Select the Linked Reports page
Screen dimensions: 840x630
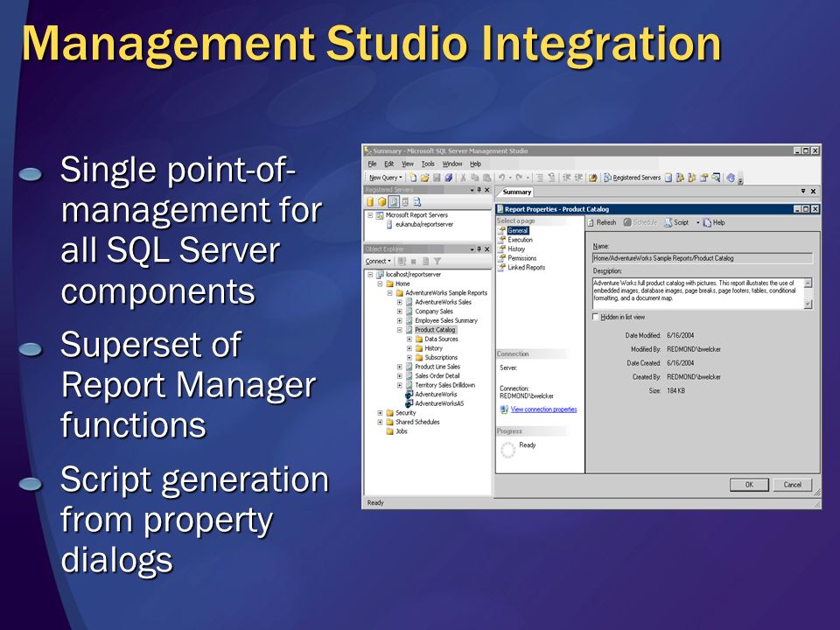[x=527, y=268]
